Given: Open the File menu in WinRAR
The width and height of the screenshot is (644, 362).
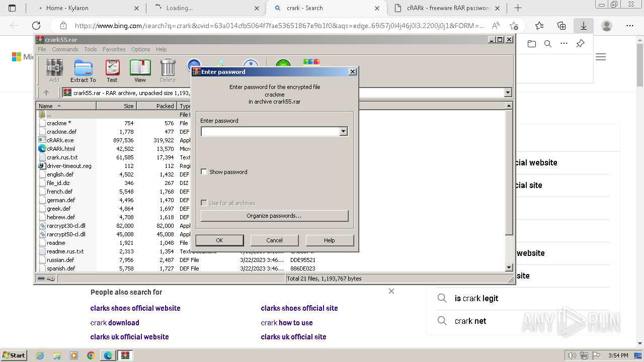Looking at the screenshot, I should (x=42, y=49).
